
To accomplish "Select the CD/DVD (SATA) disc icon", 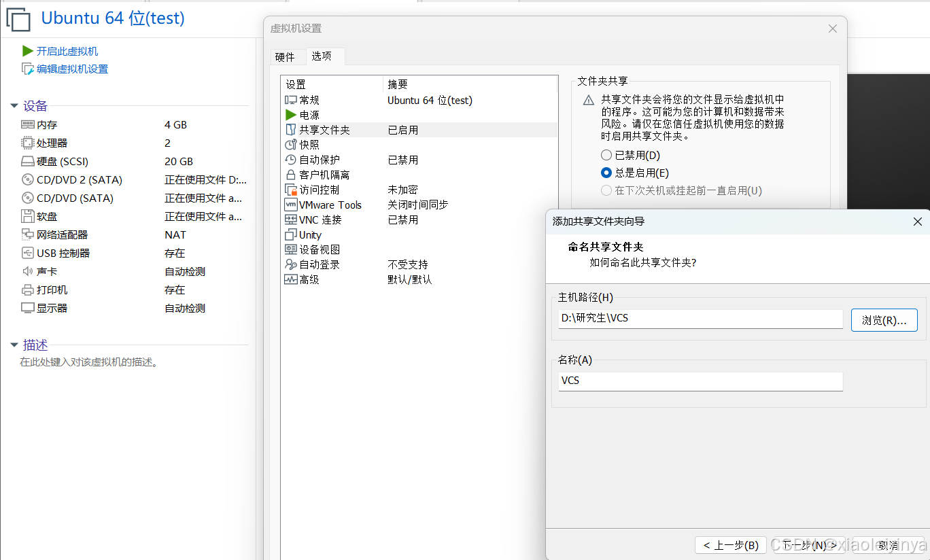I will tap(28, 198).
